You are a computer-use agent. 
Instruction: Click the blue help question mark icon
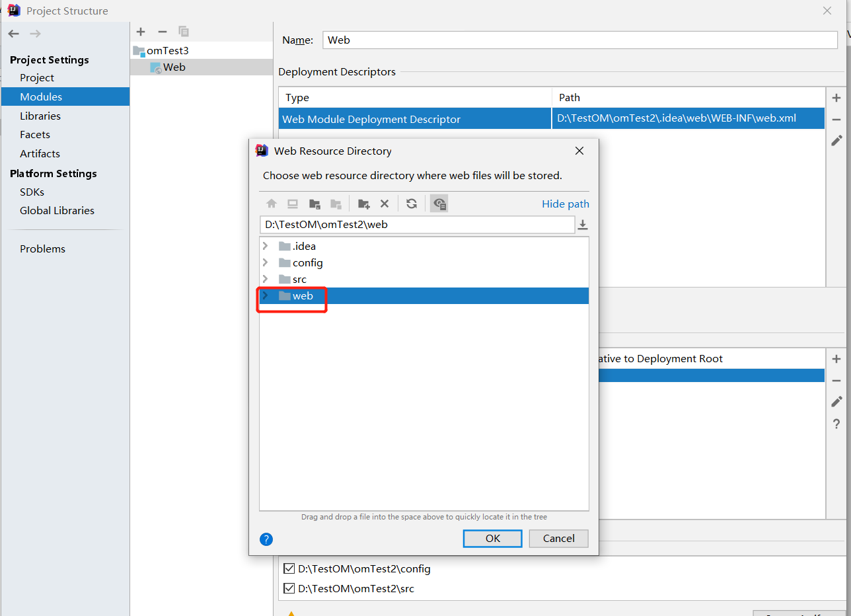pos(266,539)
